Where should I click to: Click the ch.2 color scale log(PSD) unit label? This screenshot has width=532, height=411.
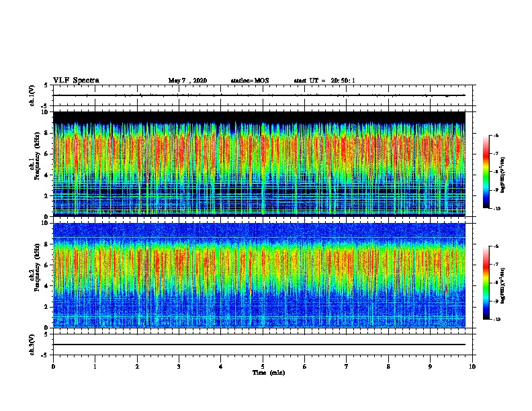(x=503, y=285)
